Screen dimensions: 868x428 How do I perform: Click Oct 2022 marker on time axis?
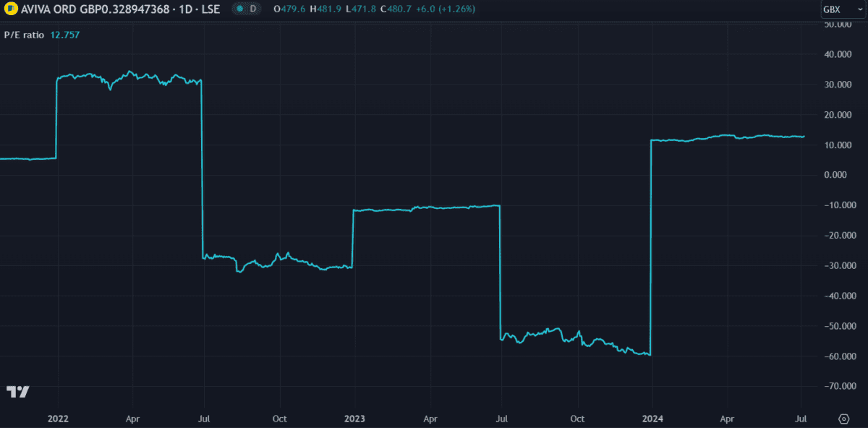point(279,419)
